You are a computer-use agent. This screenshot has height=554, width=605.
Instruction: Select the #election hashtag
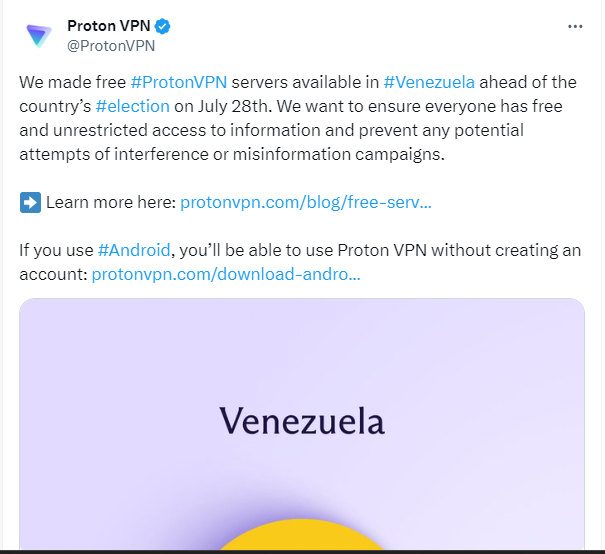(133, 106)
